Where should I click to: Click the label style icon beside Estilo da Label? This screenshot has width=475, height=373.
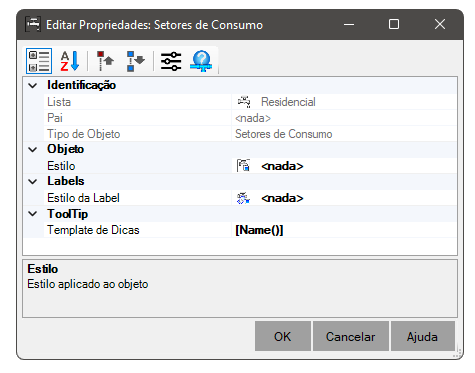pos(243,198)
